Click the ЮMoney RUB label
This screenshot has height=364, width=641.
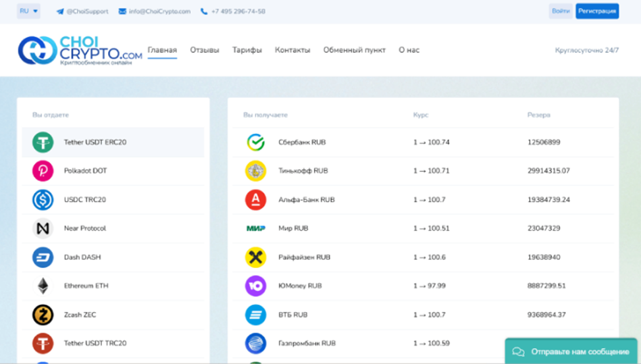[300, 286]
